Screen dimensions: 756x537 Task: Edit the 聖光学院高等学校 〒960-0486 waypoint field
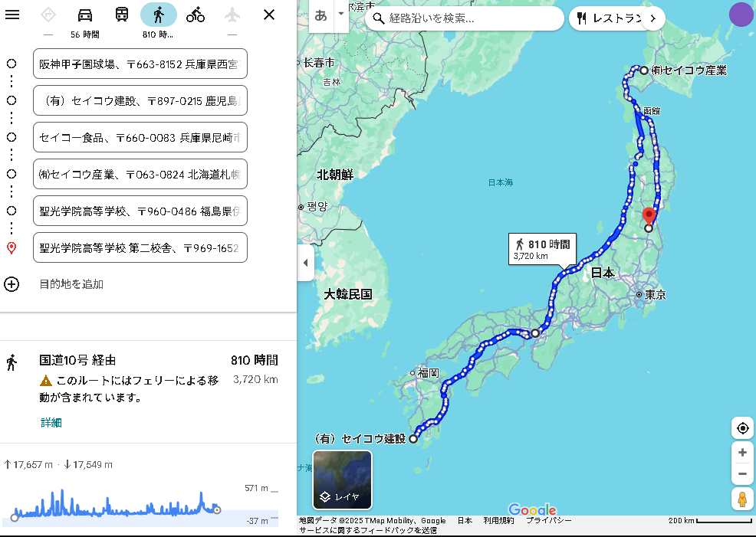click(x=140, y=211)
